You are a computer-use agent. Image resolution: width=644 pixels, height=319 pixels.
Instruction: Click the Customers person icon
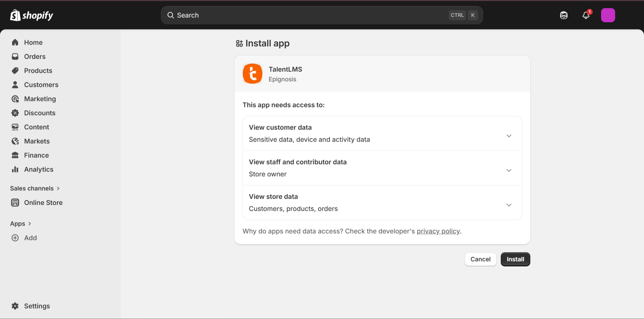click(15, 85)
